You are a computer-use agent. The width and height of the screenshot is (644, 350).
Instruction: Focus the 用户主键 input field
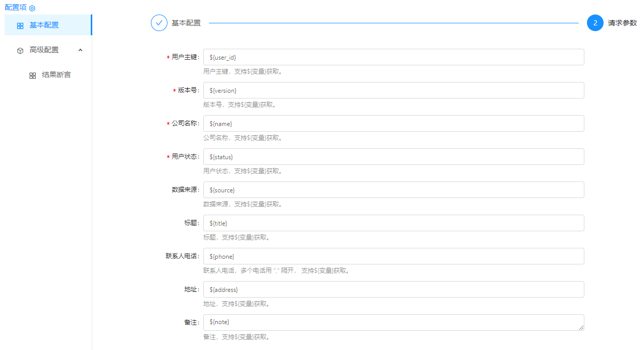pos(393,57)
